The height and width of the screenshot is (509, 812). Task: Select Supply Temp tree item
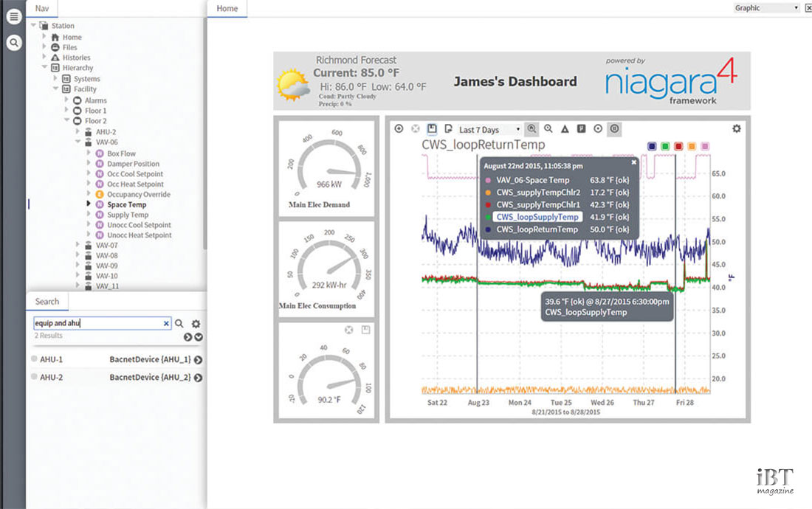click(x=128, y=215)
